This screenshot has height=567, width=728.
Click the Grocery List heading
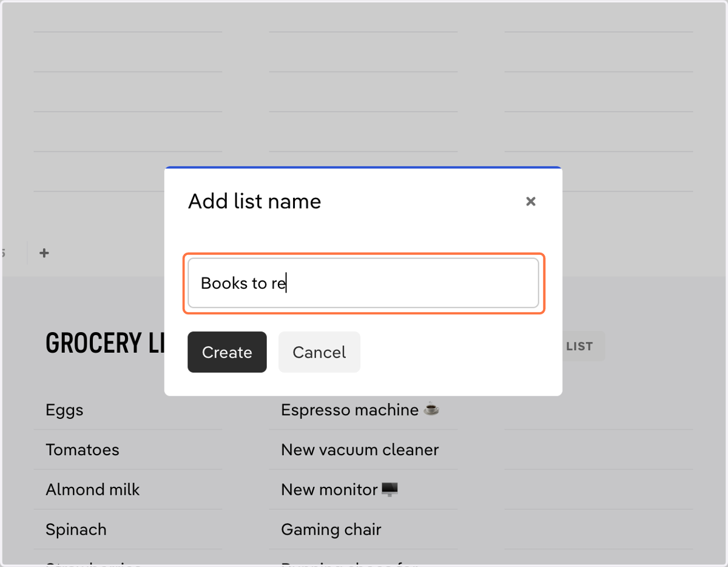[105, 344]
